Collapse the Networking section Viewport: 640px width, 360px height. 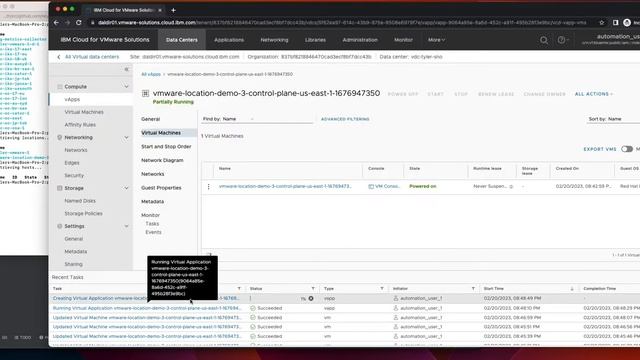pos(126,138)
